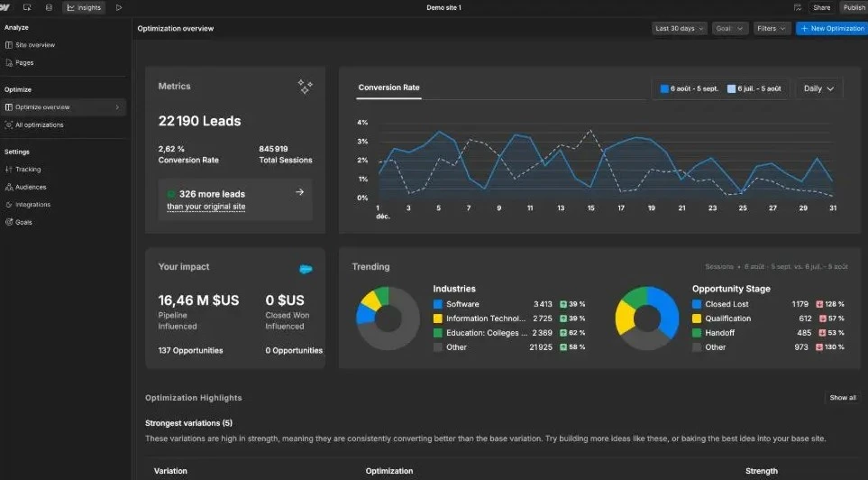Click Qualification down-arrow 57 % icon
This screenshot has height=480, width=868.
(x=823, y=318)
